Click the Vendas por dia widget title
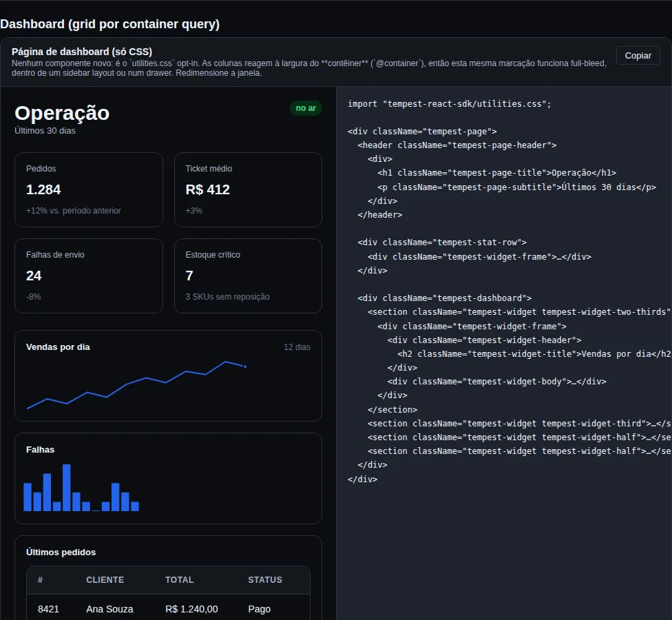This screenshot has width=672, height=620. pyautogui.click(x=58, y=347)
